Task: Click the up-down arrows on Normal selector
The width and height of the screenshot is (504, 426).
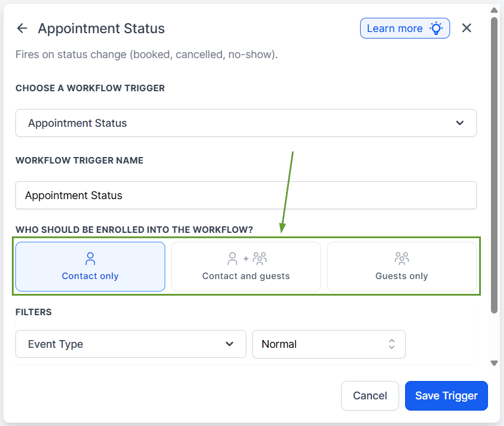Action: pyautogui.click(x=391, y=344)
